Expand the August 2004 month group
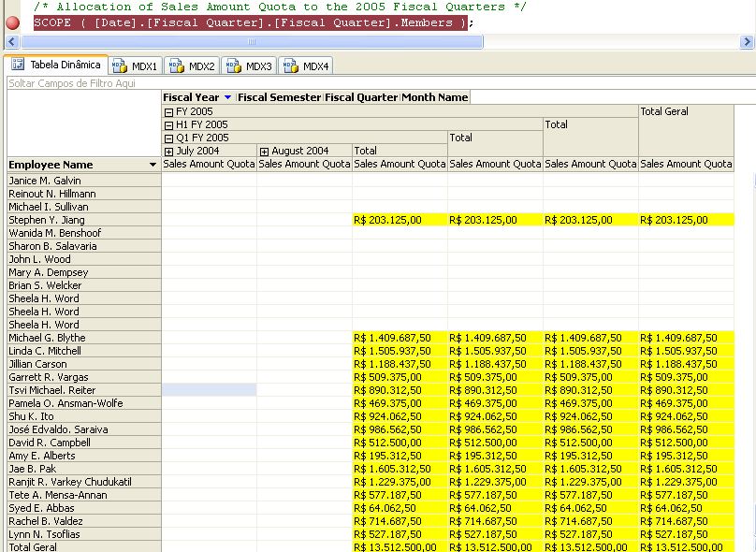The height and width of the screenshot is (552, 756). 265,150
